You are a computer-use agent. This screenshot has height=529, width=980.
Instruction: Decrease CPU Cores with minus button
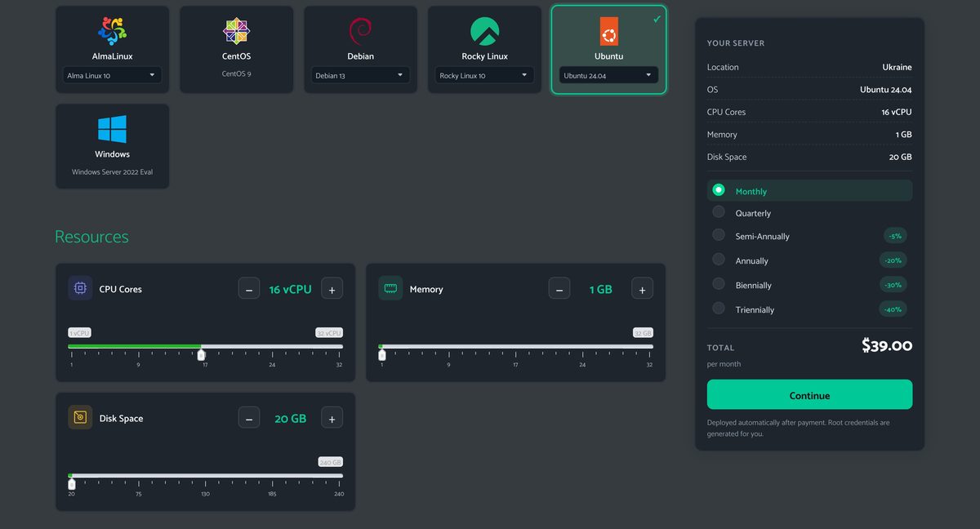pos(249,288)
